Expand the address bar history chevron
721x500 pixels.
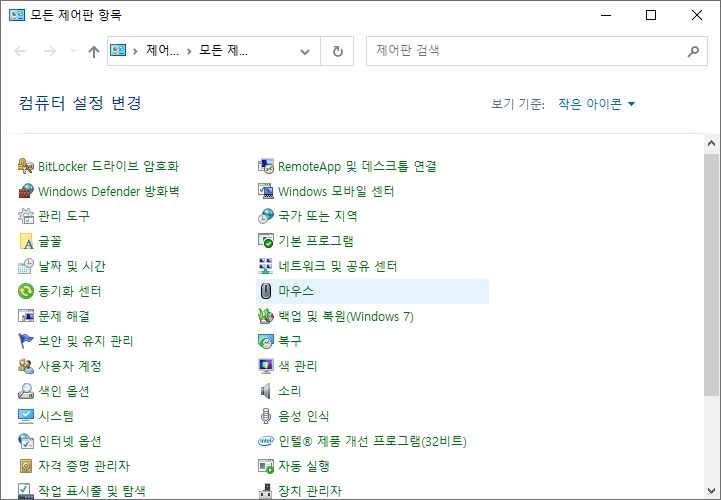point(304,52)
